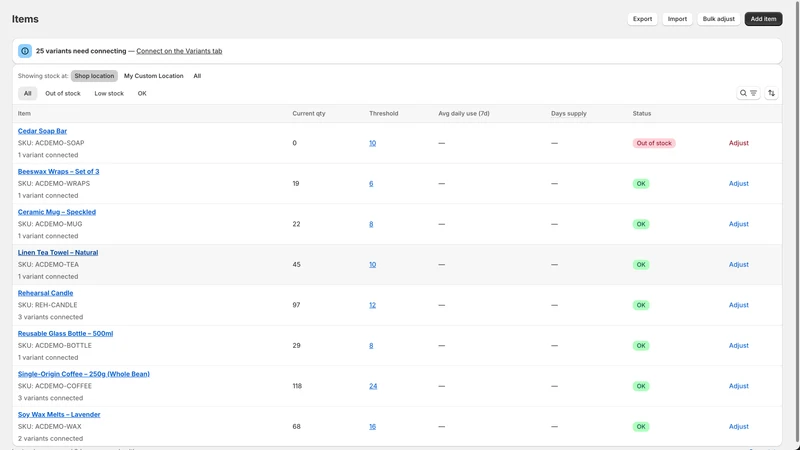The height and width of the screenshot is (450, 800).
Task: Click the Status column header
Action: 642,113
